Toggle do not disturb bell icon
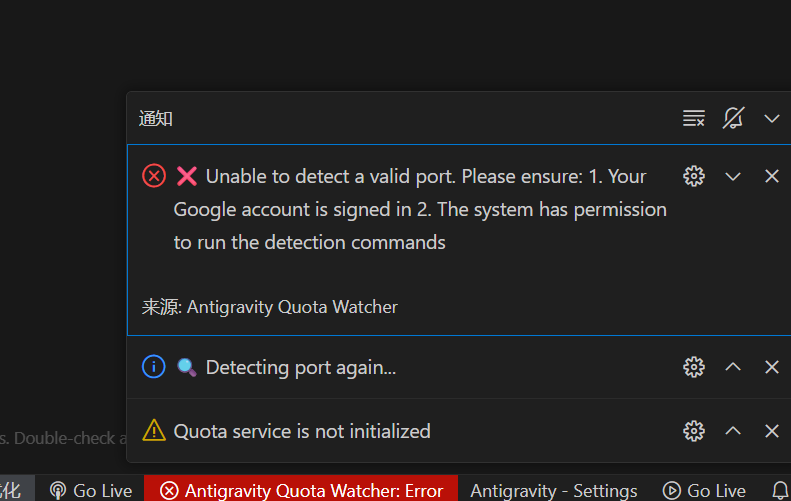Screen dimensions: 791x501 [x=733, y=119]
